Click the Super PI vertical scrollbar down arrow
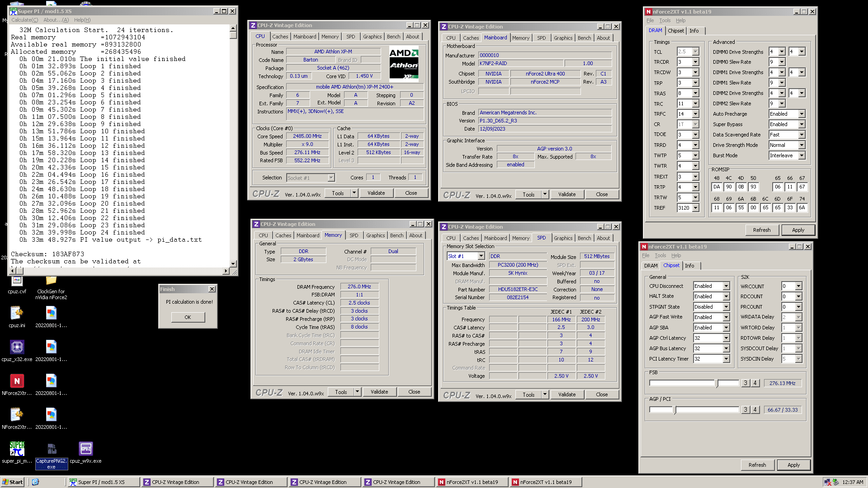 click(233, 263)
